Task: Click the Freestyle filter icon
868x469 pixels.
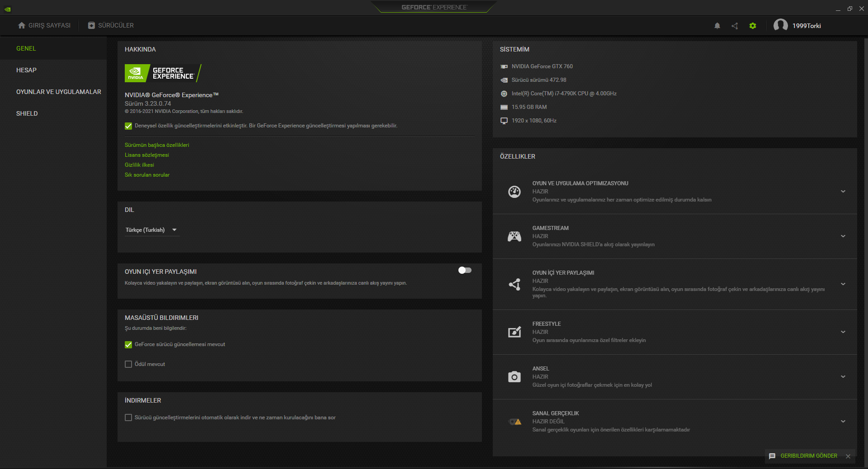Action: pos(514,332)
